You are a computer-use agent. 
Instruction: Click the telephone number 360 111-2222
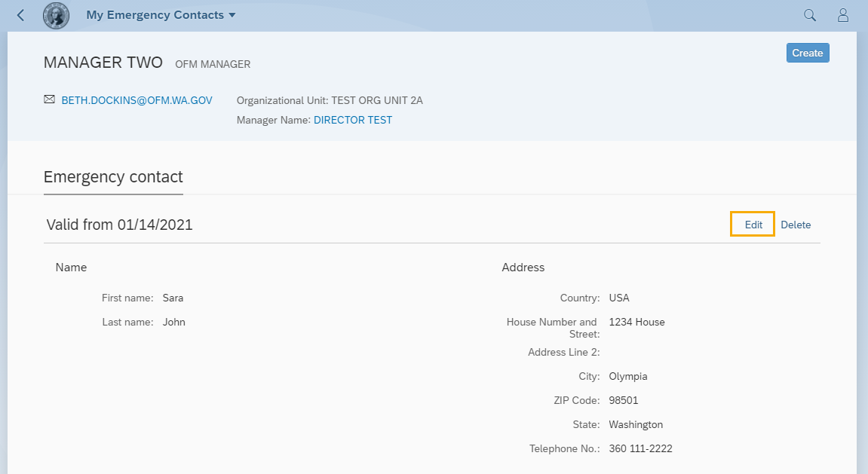point(640,448)
